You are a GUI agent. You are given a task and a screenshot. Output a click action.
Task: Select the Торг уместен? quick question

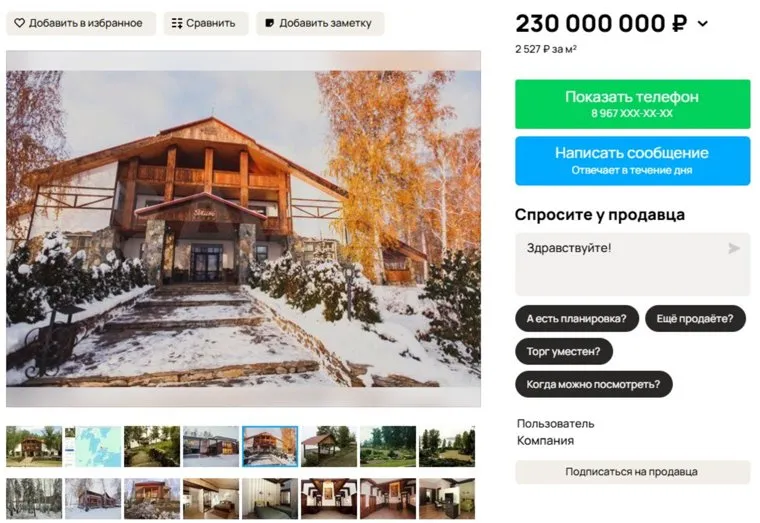564,351
